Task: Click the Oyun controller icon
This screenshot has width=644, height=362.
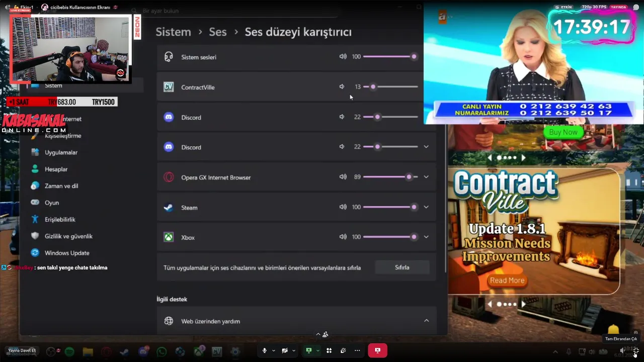Action: coord(35,203)
